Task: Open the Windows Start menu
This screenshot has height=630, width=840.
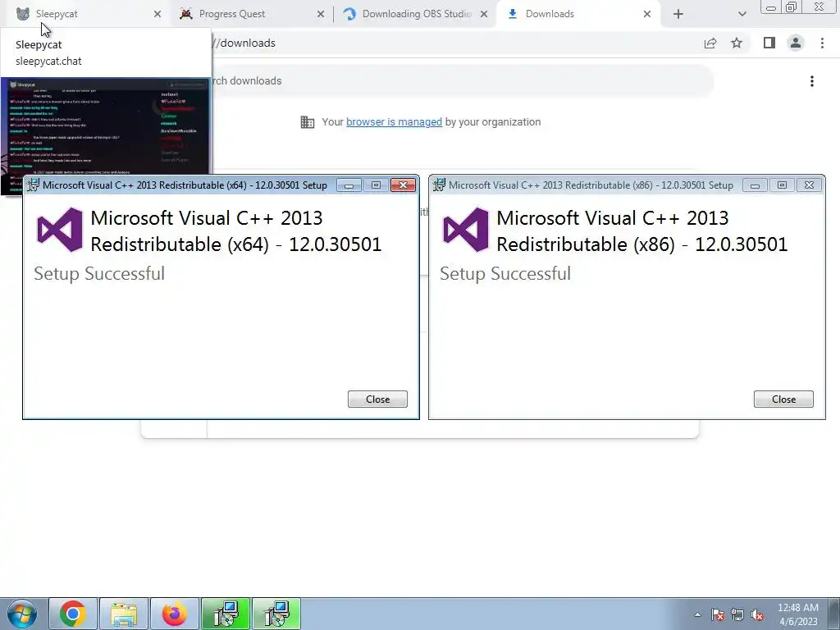Action: (x=22, y=614)
